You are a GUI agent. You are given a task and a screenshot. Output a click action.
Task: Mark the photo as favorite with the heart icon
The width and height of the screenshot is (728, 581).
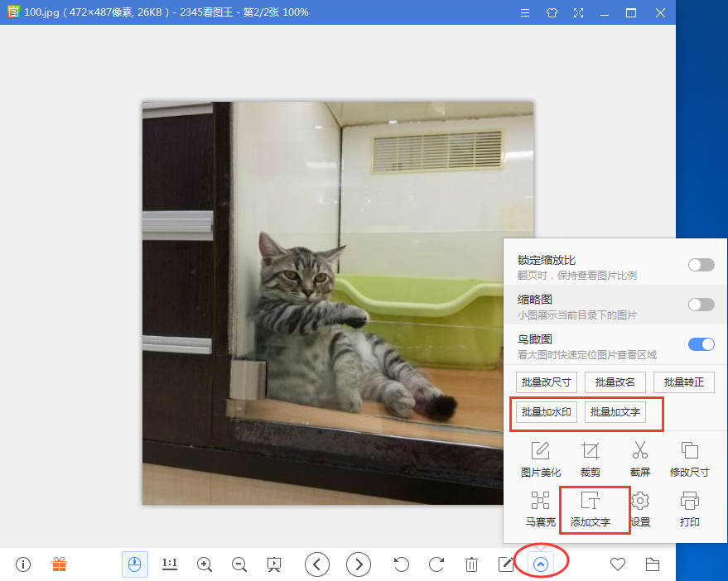[x=617, y=564]
